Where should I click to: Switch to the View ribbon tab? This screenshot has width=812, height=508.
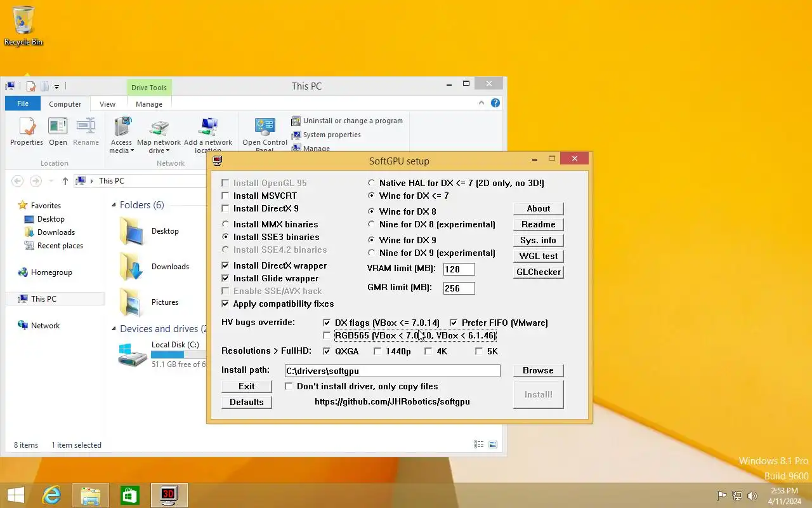[108, 104]
